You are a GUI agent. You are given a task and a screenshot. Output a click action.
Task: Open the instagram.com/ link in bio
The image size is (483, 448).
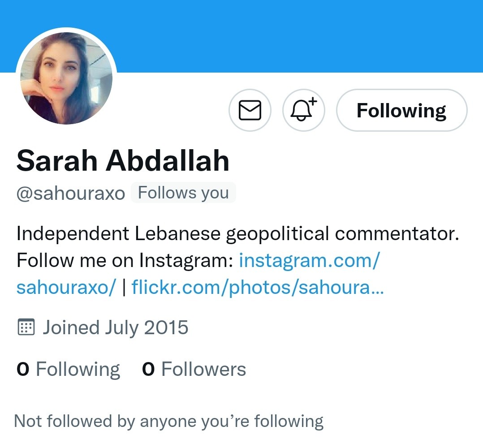pyautogui.click(x=310, y=261)
